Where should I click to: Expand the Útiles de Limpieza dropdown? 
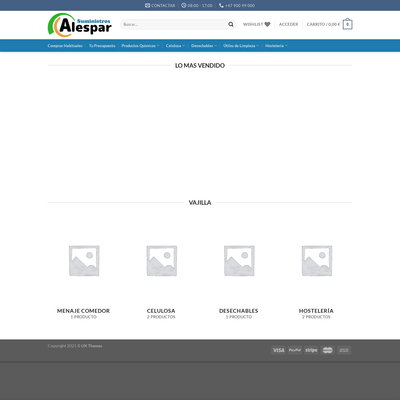click(x=241, y=46)
